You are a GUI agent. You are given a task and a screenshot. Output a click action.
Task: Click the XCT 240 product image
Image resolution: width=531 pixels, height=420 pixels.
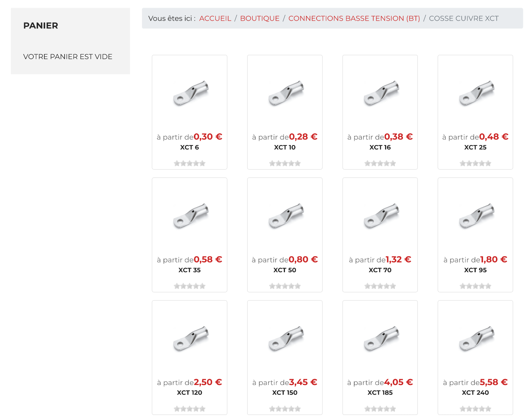pos(476,339)
